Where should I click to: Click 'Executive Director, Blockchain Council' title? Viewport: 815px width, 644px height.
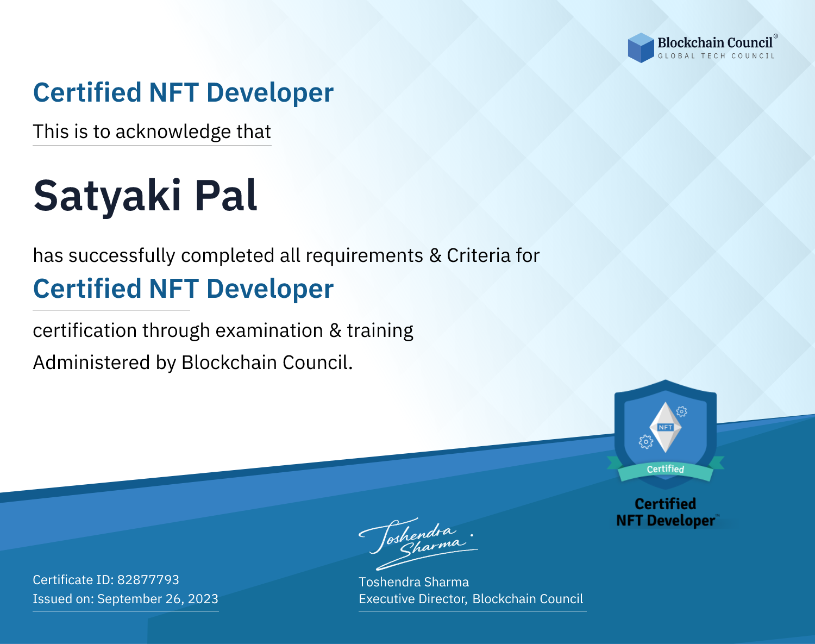(x=471, y=599)
